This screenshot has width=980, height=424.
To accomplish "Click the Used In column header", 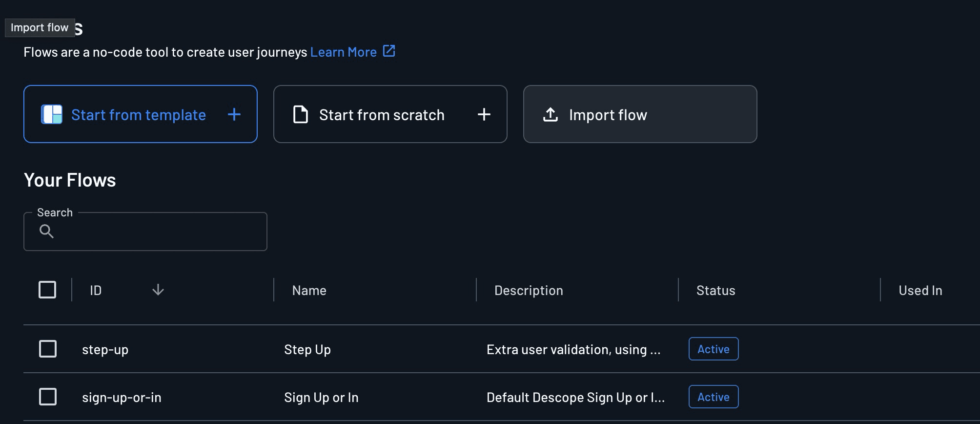I will tap(920, 291).
